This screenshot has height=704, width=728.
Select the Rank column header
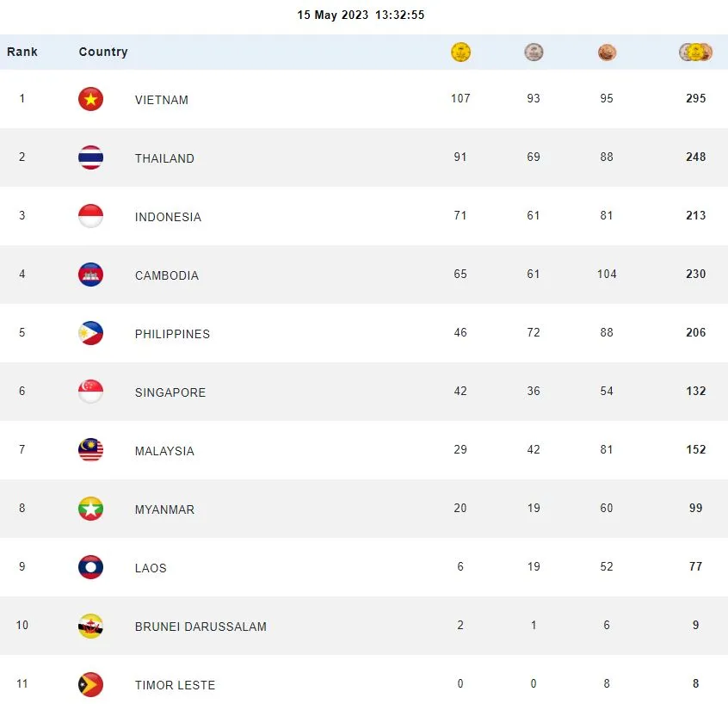(22, 52)
